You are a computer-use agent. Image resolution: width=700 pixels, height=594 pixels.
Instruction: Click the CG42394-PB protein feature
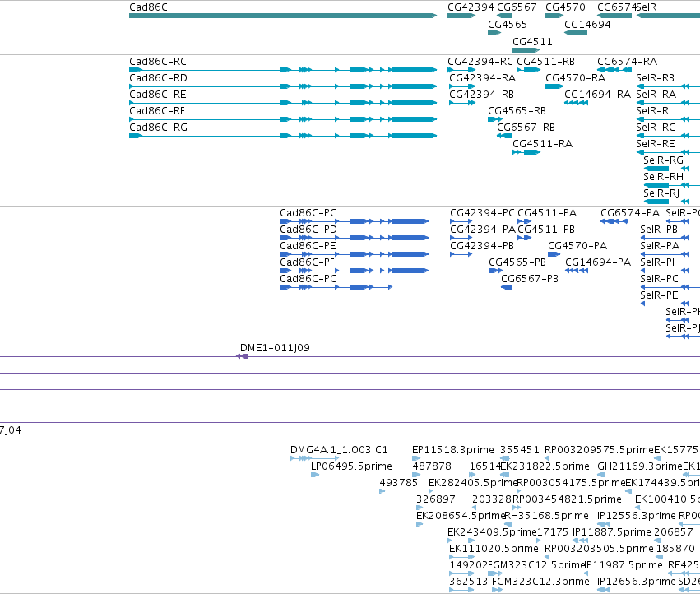coord(461,254)
